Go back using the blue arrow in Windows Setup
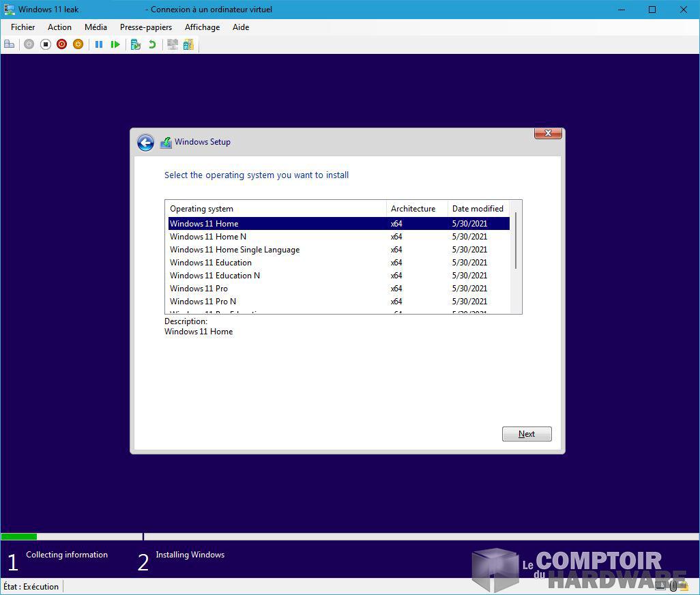The height and width of the screenshot is (595, 700). 145,143
